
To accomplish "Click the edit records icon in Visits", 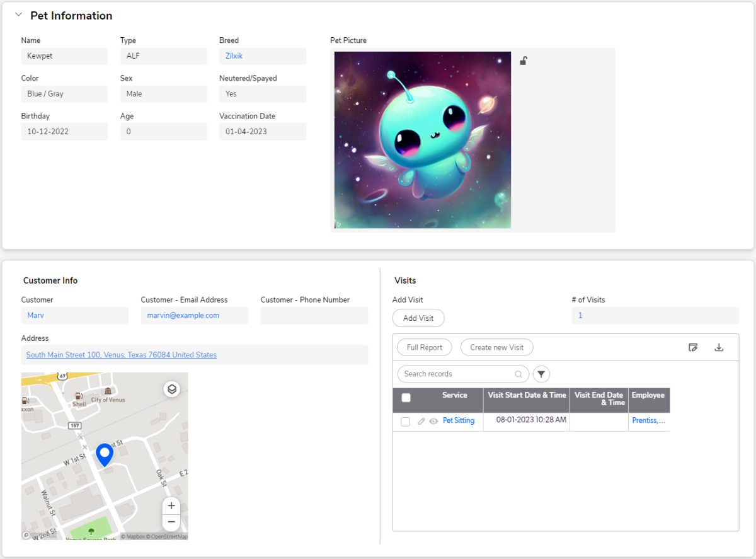I will coord(694,347).
